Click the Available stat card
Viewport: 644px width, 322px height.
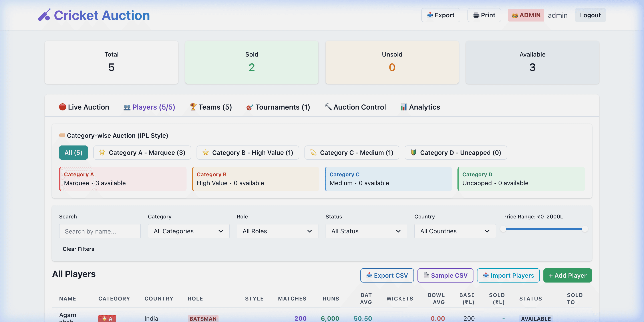pyautogui.click(x=532, y=62)
